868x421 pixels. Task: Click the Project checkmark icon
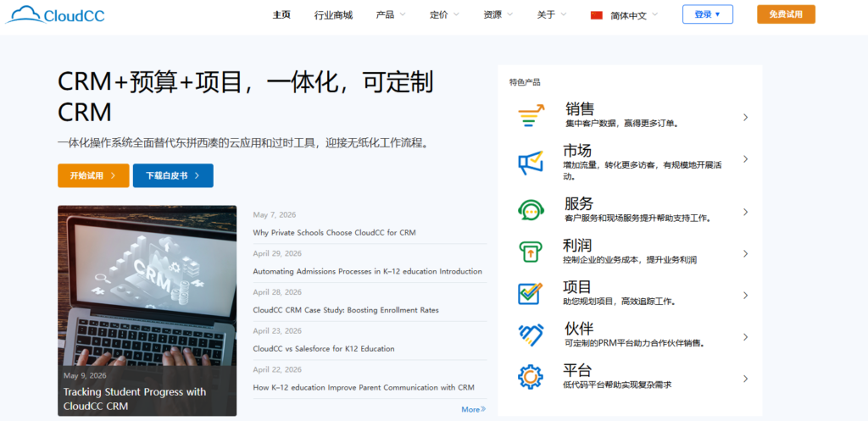(531, 293)
